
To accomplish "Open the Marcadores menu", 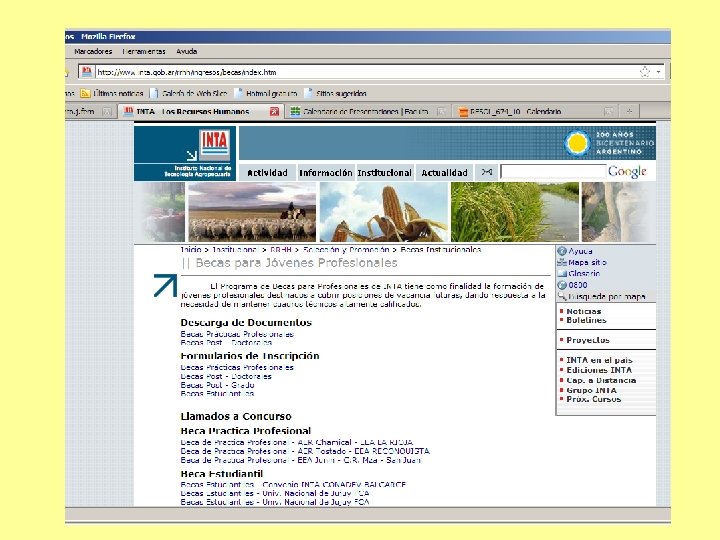I will [x=93, y=51].
